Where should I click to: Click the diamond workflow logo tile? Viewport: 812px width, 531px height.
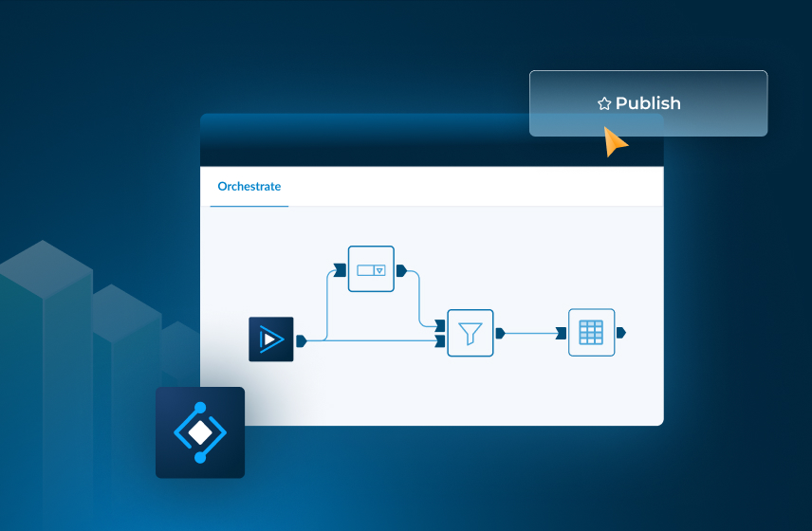(200, 432)
